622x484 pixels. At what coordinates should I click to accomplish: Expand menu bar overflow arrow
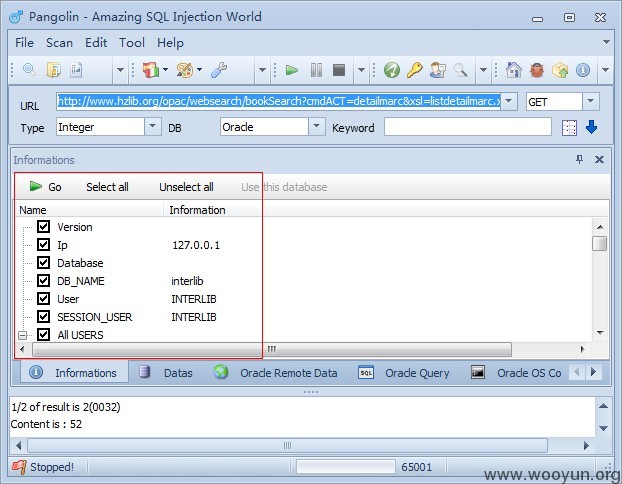click(x=606, y=42)
